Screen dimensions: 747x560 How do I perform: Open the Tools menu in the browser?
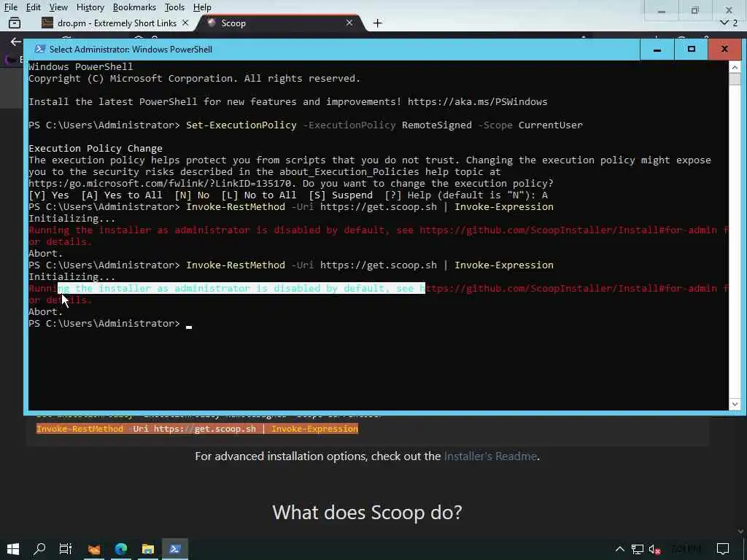(174, 7)
